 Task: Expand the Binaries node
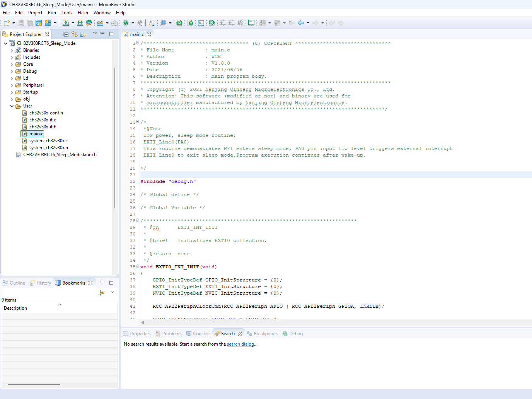tap(12, 50)
